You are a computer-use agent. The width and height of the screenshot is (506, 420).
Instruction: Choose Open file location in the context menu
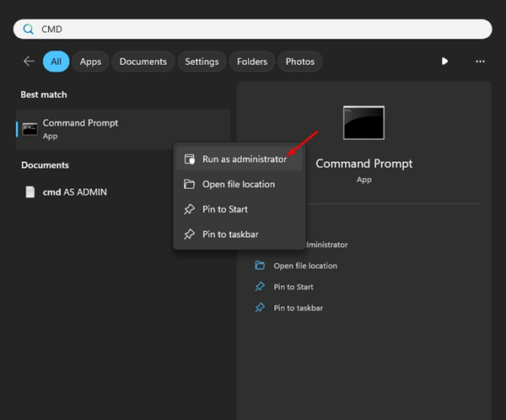coord(238,185)
